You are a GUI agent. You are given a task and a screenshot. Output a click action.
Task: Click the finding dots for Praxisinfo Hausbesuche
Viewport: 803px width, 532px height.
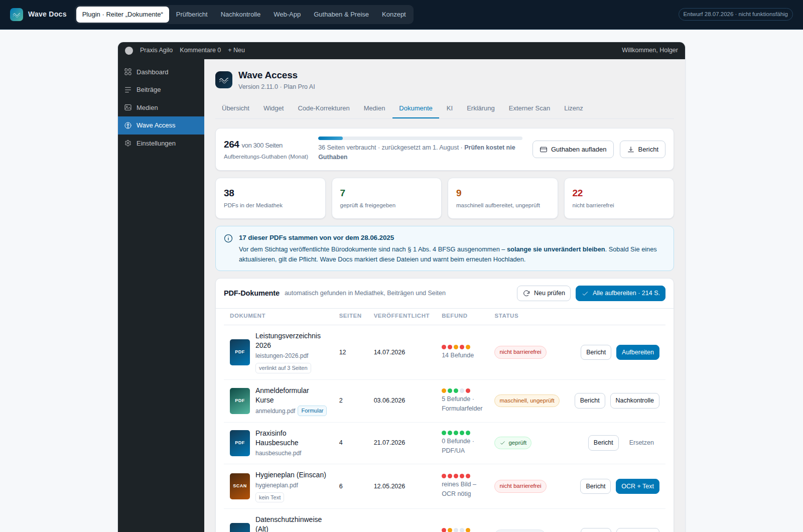click(456, 433)
